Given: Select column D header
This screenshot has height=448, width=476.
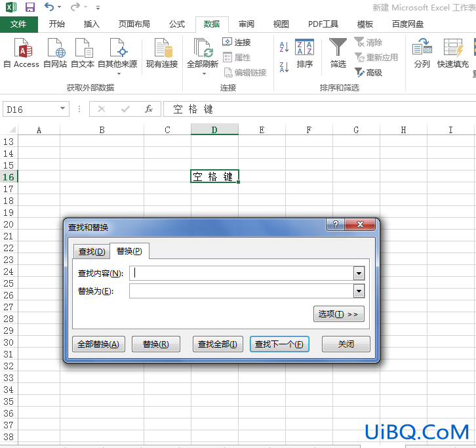Looking at the screenshot, I should (214, 130).
